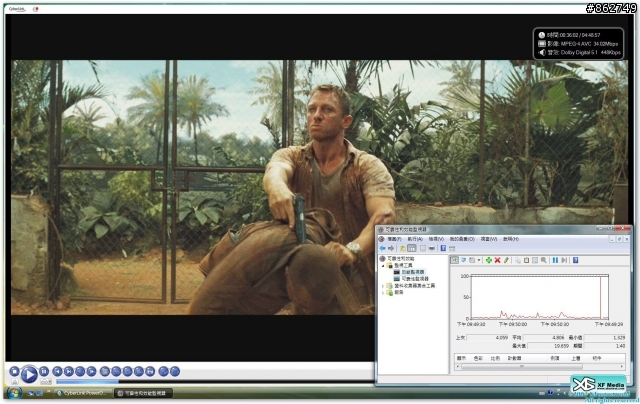Click the Paste Counter List clipboard icon
Viewport: 640px width, 404px height.
pyautogui.click(x=527, y=260)
